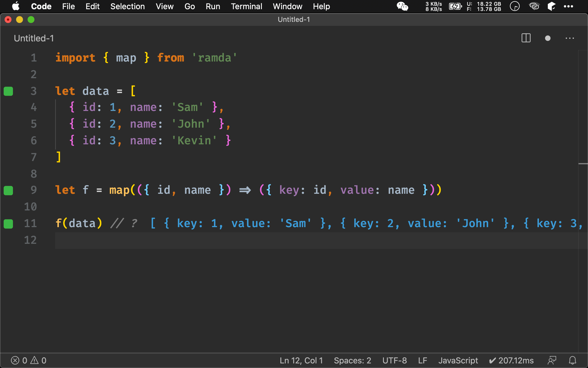Click the three-dot overflow menu bar icon
The width and height of the screenshot is (588, 368).
coord(568,6)
